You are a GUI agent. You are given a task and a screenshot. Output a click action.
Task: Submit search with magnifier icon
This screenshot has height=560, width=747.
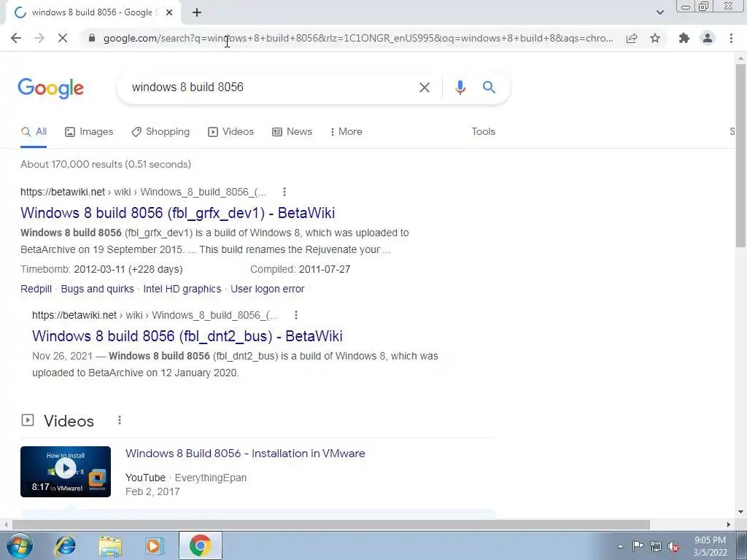(489, 87)
